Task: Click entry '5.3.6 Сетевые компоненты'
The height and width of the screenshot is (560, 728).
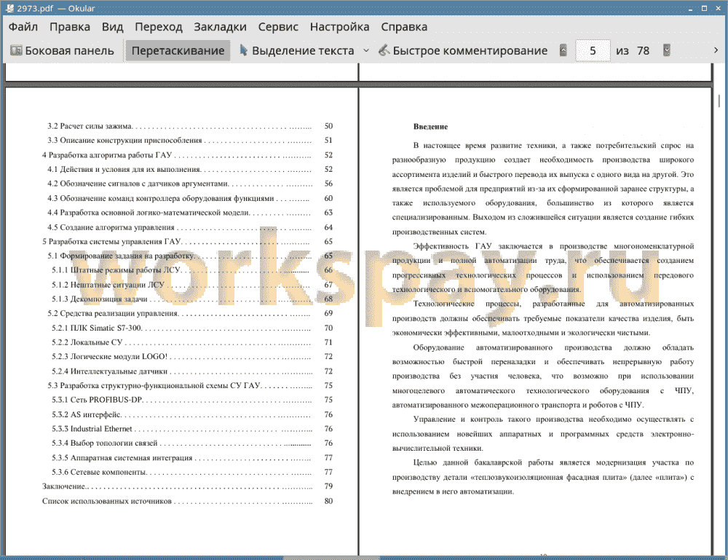Action: click(x=99, y=472)
